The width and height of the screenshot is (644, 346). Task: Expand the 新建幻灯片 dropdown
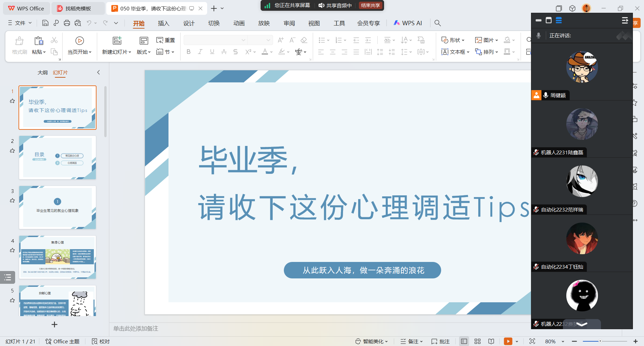(x=116, y=52)
